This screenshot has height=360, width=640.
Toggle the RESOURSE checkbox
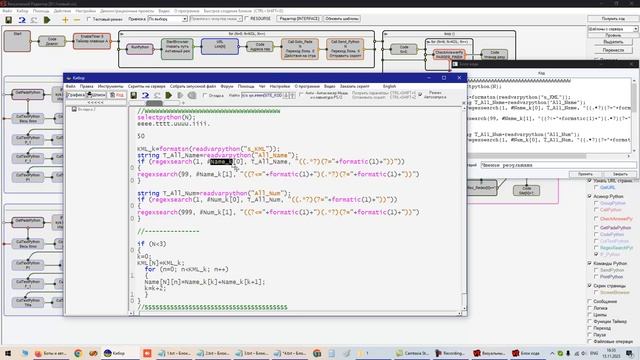click(x=247, y=19)
